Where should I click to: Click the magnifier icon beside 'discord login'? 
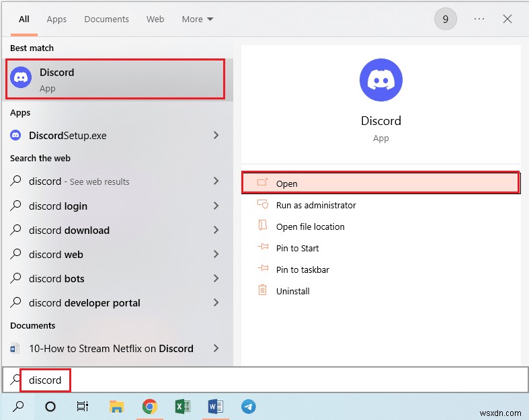coord(15,206)
